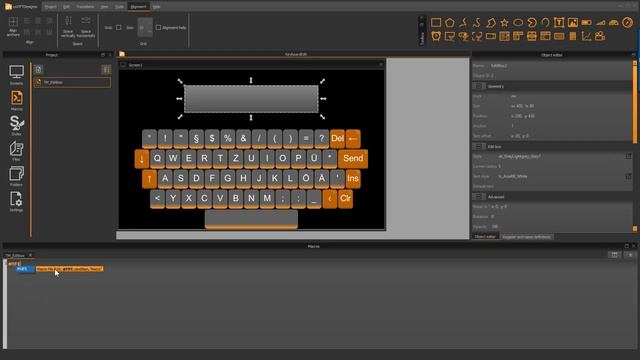Select the triangle ramp bargraph tool
Screen dimensions: 640x360
pyautogui.click(x=600, y=22)
